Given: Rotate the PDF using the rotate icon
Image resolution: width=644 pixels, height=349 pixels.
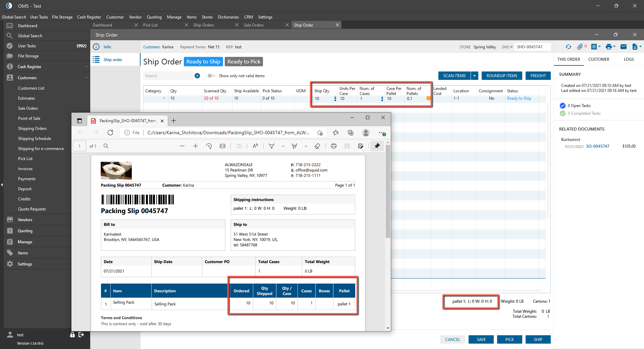Looking at the screenshot, I should (x=209, y=146).
